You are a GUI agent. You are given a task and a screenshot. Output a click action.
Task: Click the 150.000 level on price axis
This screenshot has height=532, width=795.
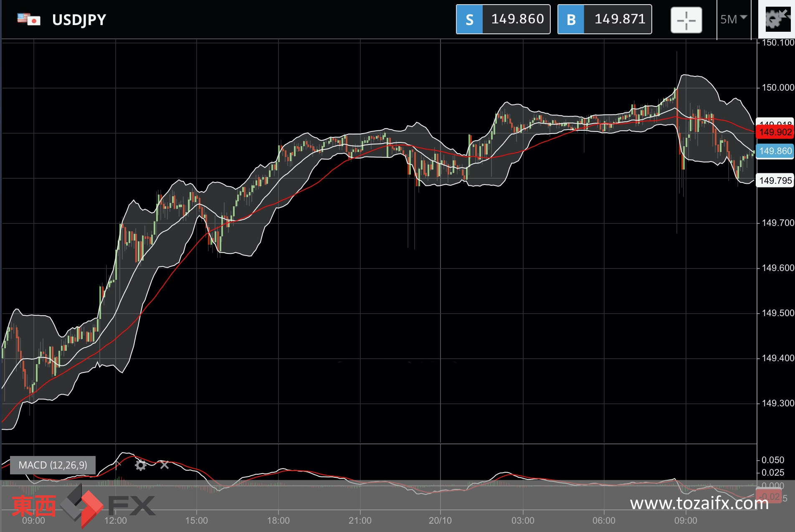tap(777, 88)
